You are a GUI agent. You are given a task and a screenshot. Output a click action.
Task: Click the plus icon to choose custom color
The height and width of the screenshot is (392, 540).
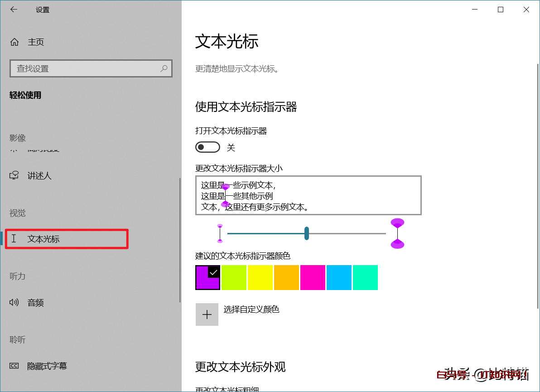207,314
